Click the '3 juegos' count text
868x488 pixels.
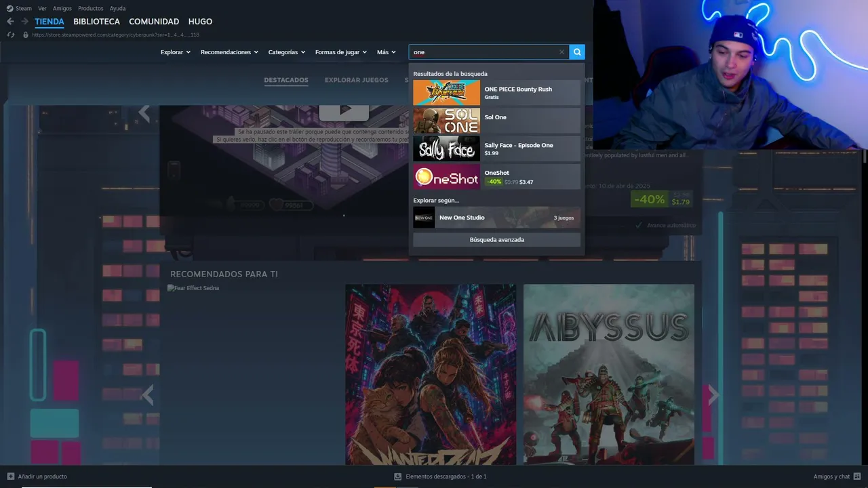564,218
